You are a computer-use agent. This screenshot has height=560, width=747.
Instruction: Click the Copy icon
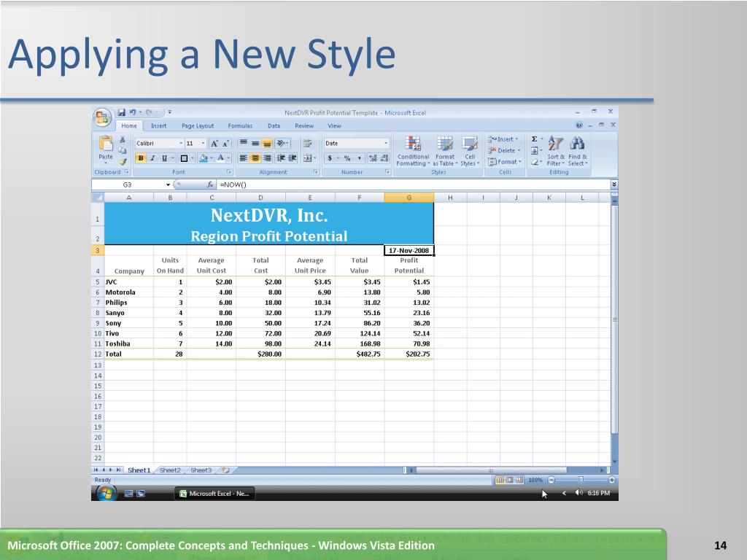point(123,150)
